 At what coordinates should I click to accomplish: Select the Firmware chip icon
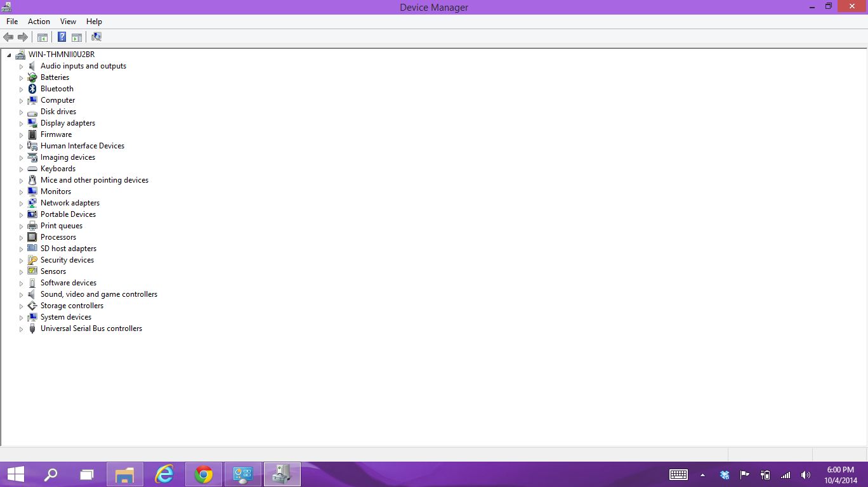tap(32, 134)
